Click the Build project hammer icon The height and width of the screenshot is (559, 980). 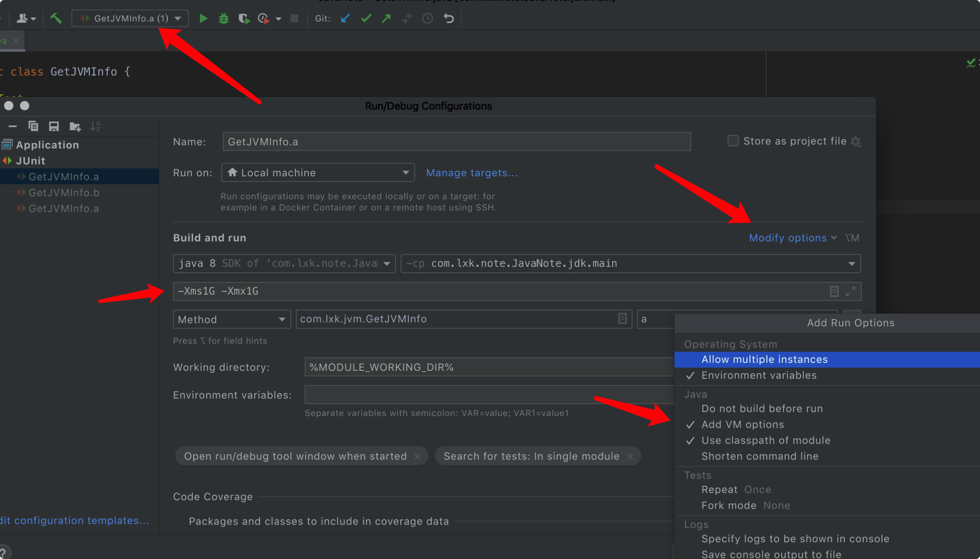[56, 18]
